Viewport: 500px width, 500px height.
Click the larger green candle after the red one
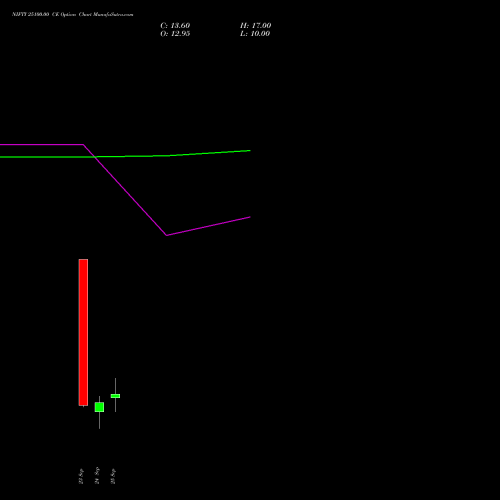click(99, 407)
